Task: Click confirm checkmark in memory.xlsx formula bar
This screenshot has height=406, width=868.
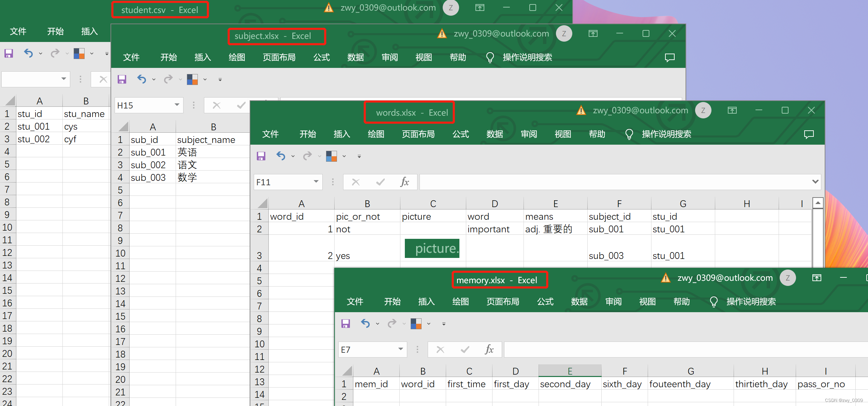Action: (465, 349)
